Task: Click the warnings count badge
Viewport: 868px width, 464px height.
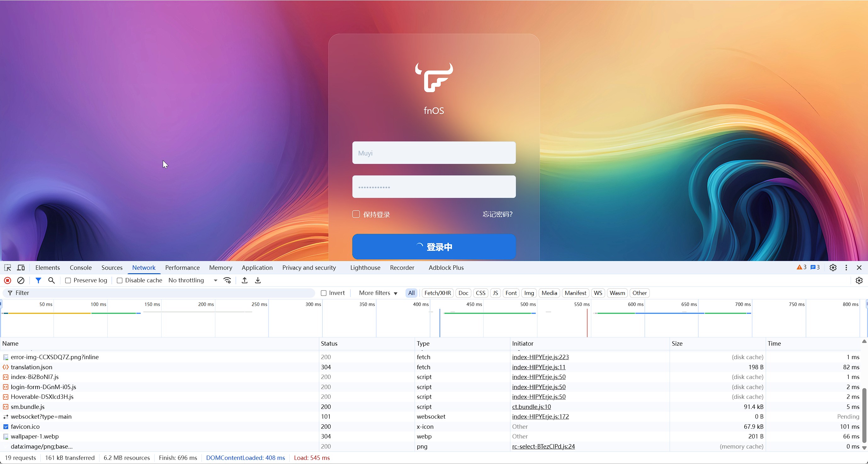Action: pos(801,267)
